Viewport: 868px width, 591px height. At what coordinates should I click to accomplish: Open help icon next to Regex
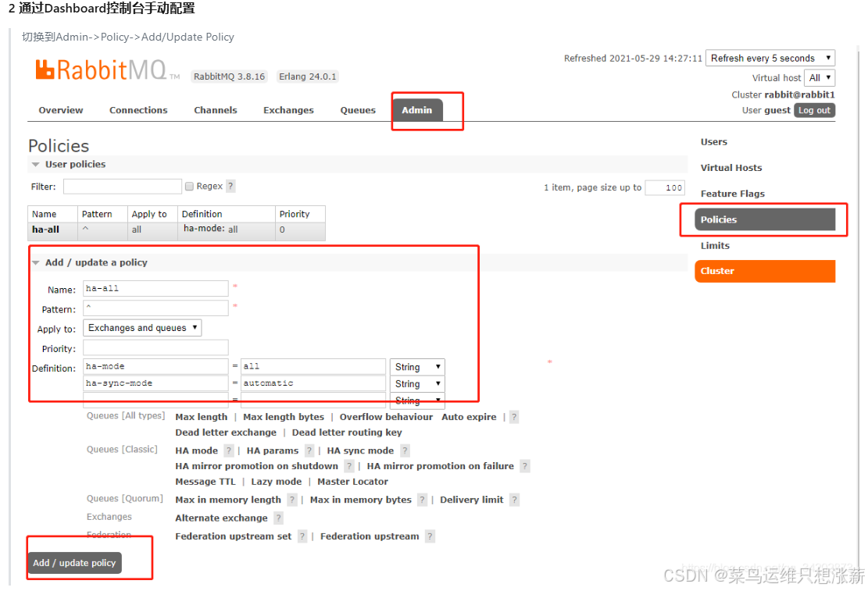230,187
